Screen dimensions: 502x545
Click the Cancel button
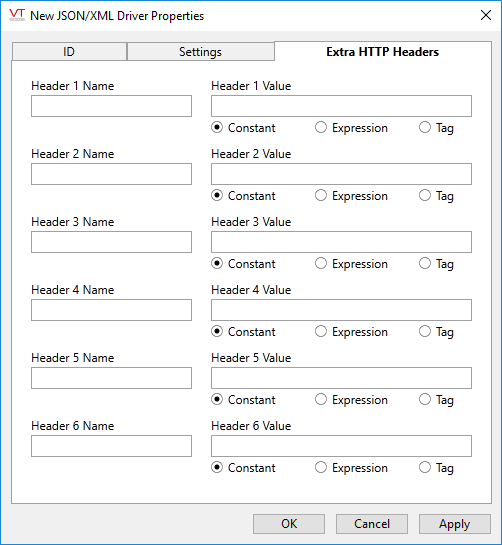(x=372, y=524)
